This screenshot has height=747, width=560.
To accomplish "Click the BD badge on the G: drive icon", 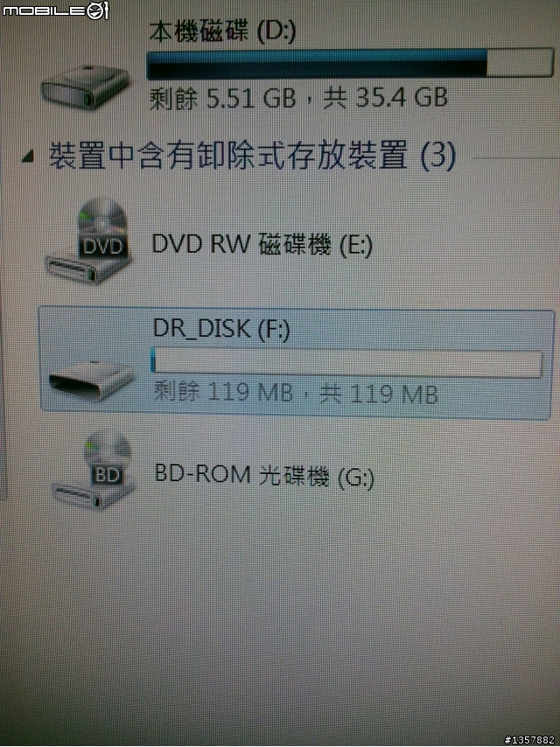I will [x=108, y=474].
